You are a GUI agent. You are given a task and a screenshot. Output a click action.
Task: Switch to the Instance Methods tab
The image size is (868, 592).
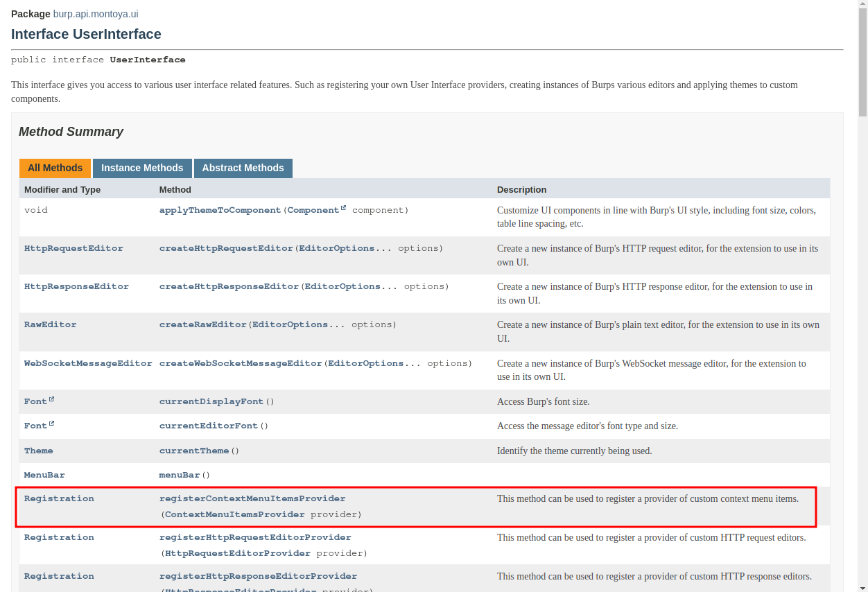[142, 168]
